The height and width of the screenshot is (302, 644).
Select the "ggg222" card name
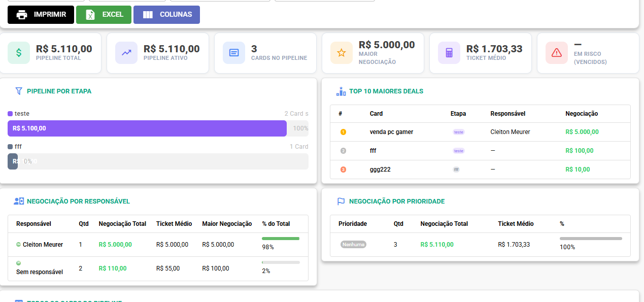coord(380,170)
